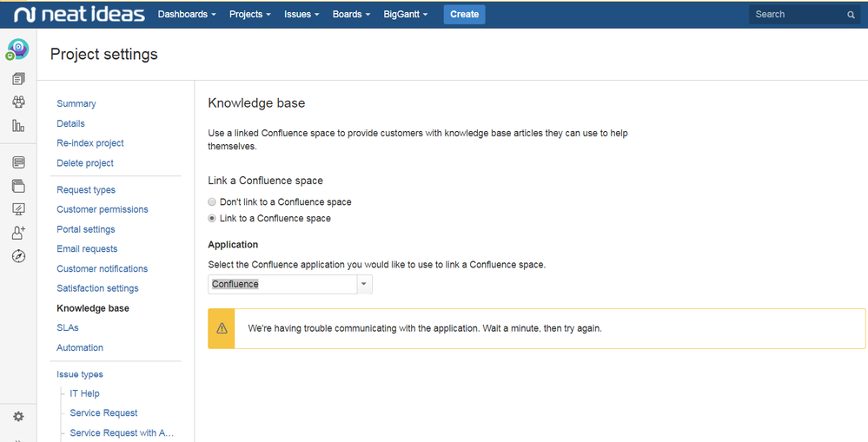Select Link to a Confluence space radio

[211, 219]
